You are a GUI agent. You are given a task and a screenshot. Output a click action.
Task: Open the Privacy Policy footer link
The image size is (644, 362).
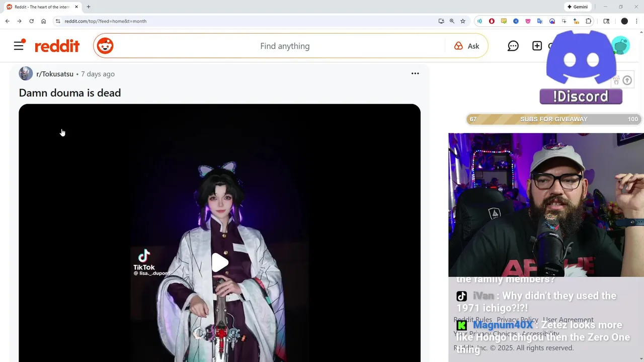pyautogui.click(x=517, y=320)
